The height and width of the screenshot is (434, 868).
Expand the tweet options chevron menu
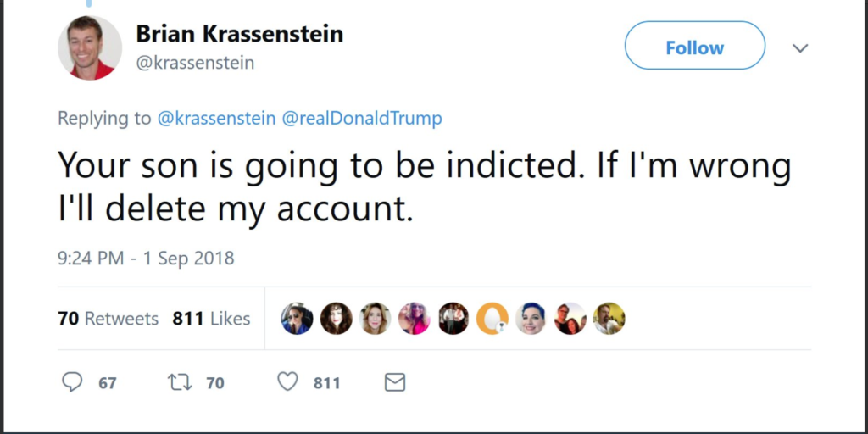coord(799,48)
